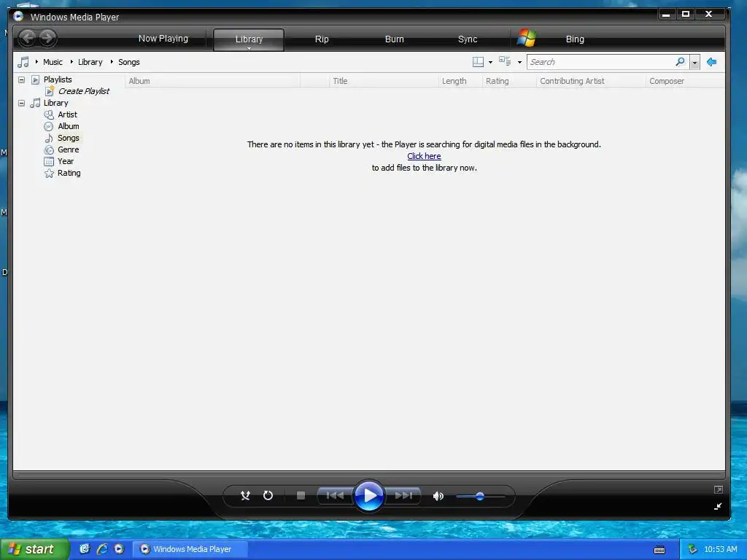This screenshot has height=560, width=747.
Task: Select Rating in the library tree
Action: 69,173
